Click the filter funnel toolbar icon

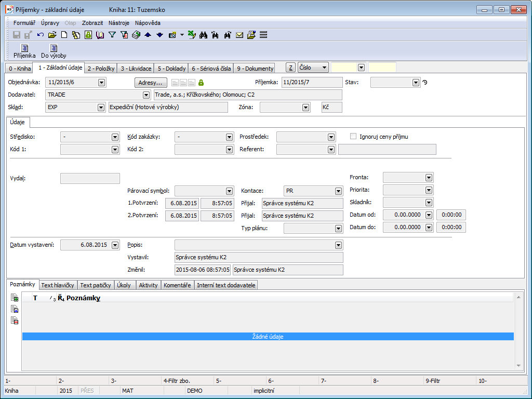[112, 35]
